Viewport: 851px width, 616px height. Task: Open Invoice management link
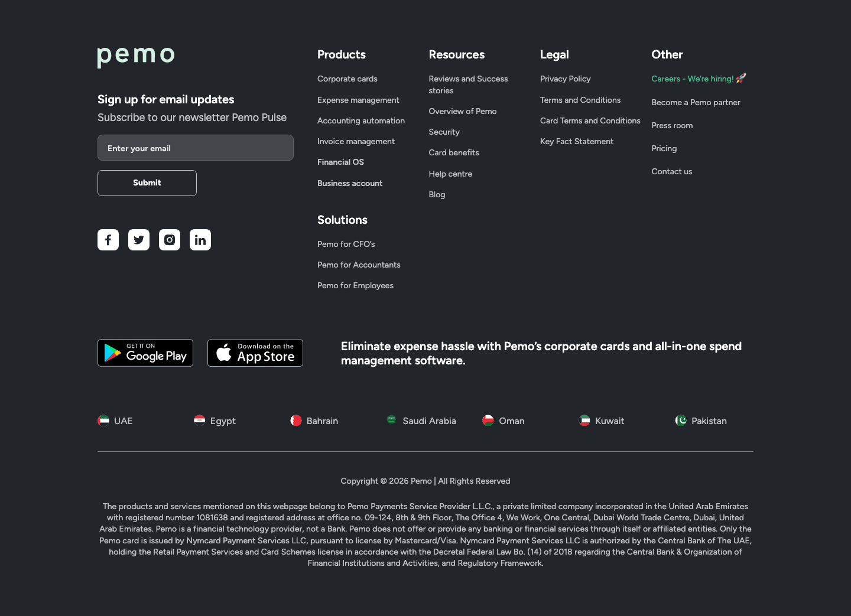[356, 141]
